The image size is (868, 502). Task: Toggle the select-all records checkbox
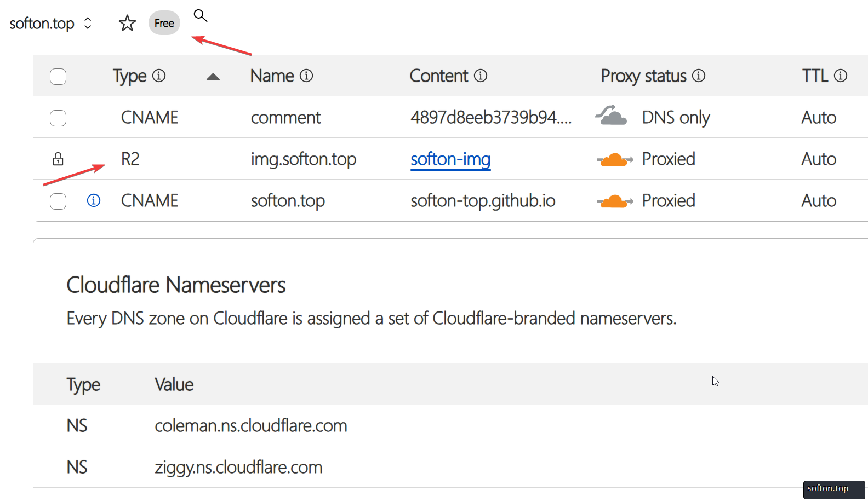tap(58, 76)
